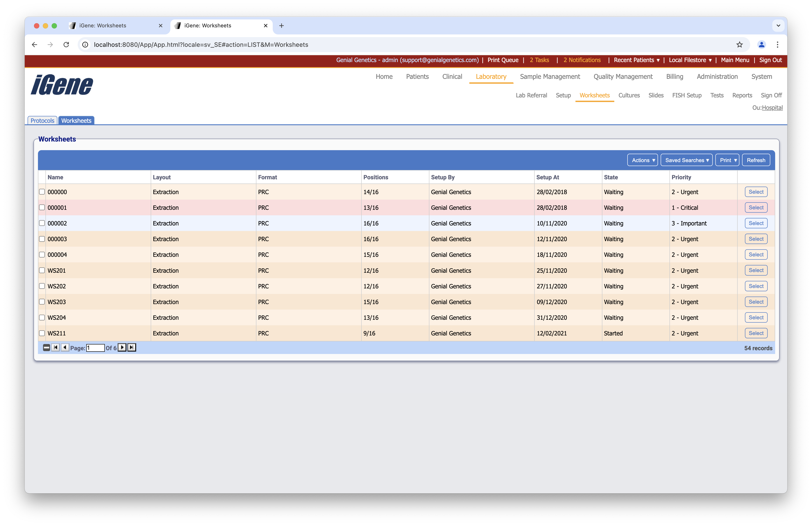Open the Recent Patients menu
812x526 pixels.
click(636, 60)
